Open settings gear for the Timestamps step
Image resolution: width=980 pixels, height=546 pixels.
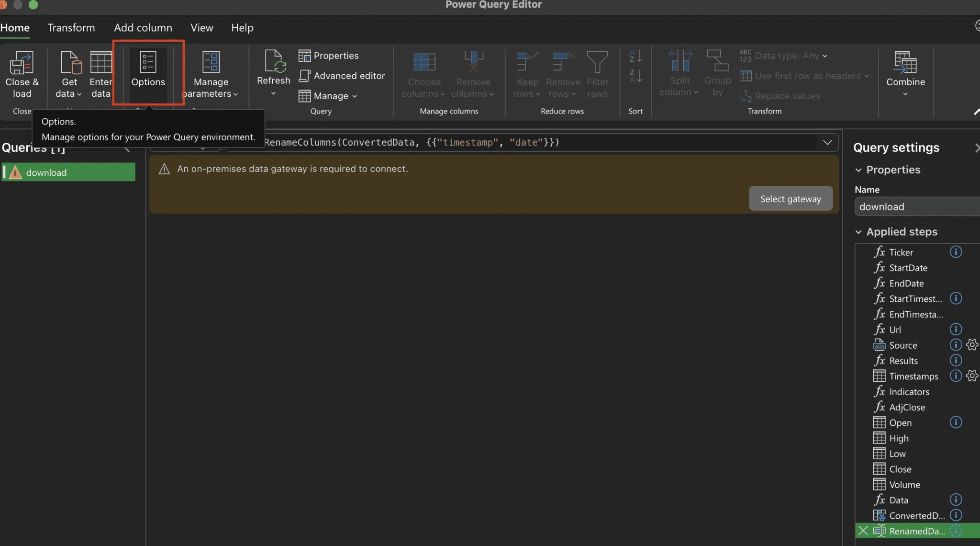971,376
